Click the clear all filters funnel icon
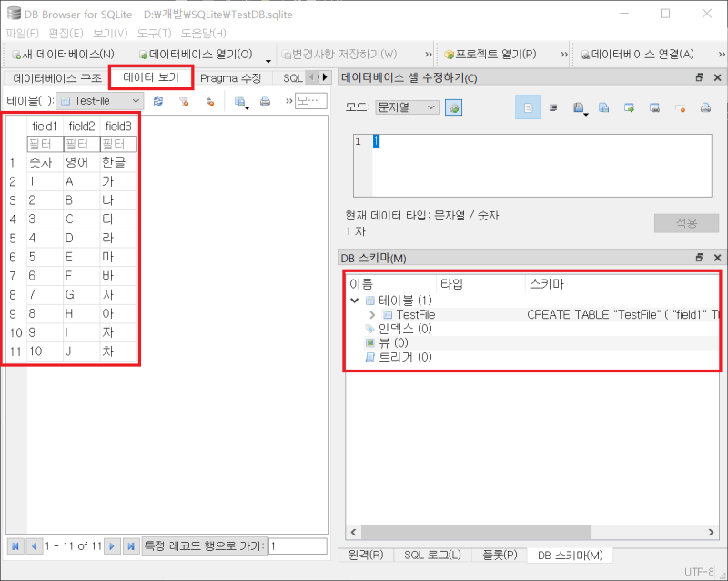The height and width of the screenshot is (581, 728). tap(185, 101)
